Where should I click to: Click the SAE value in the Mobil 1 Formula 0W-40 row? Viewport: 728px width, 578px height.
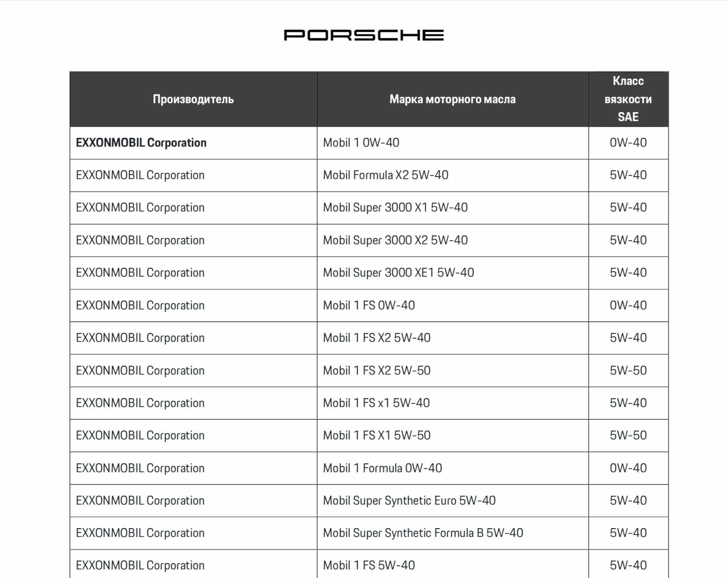point(628,468)
